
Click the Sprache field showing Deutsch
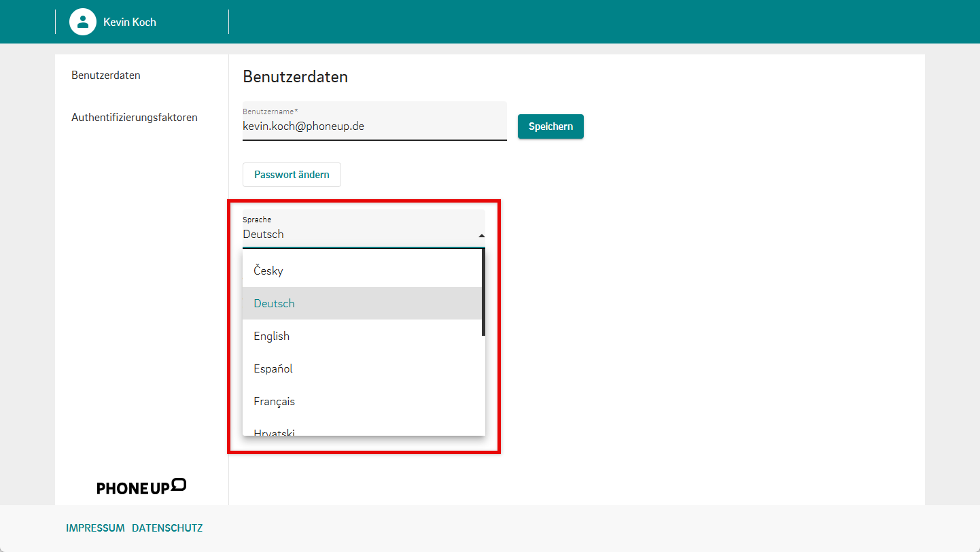(x=353, y=234)
